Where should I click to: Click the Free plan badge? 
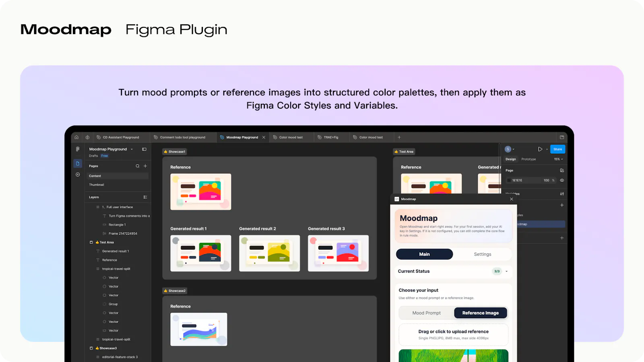(105, 156)
